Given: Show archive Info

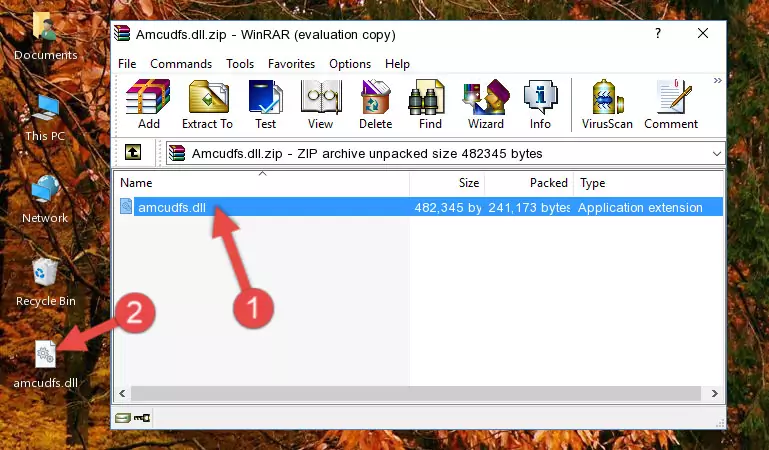Looking at the screenshot, I should click(x=540, y=104).
